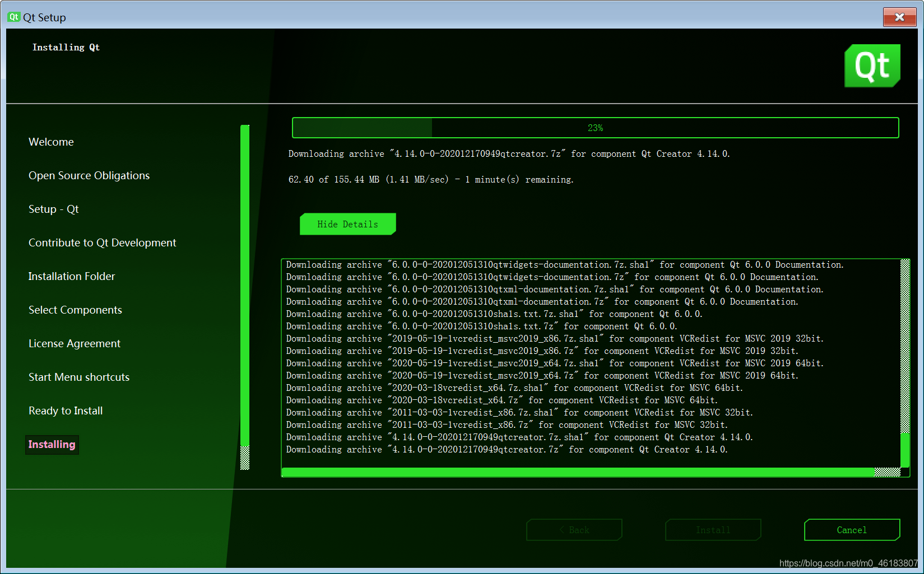Viewport: 924px width, 574px height.
Task: Click log line 2019-05-19 vcredist_msvc2019_x86.7z.sha1
Action: [555, 338]
